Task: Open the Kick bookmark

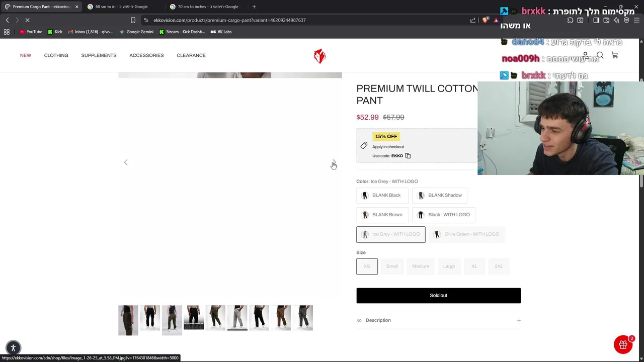Action: (55, 32)
